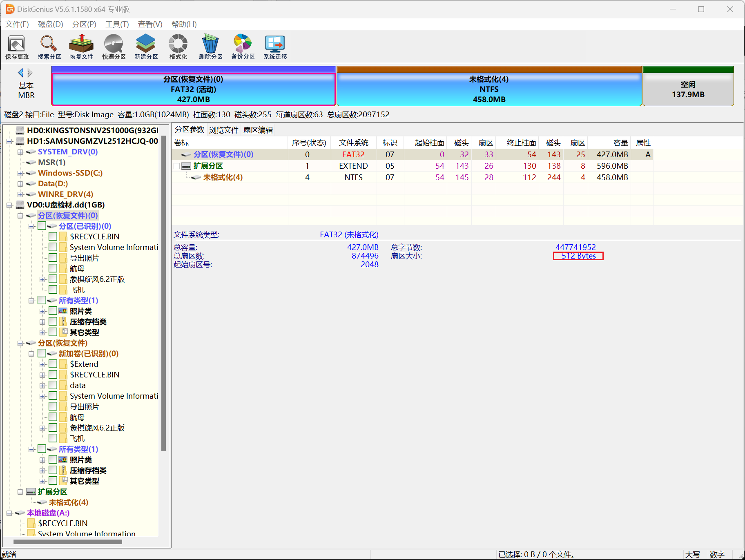Click the 序号(状态) column header
745x560 pixels.
tap(309, 143)
